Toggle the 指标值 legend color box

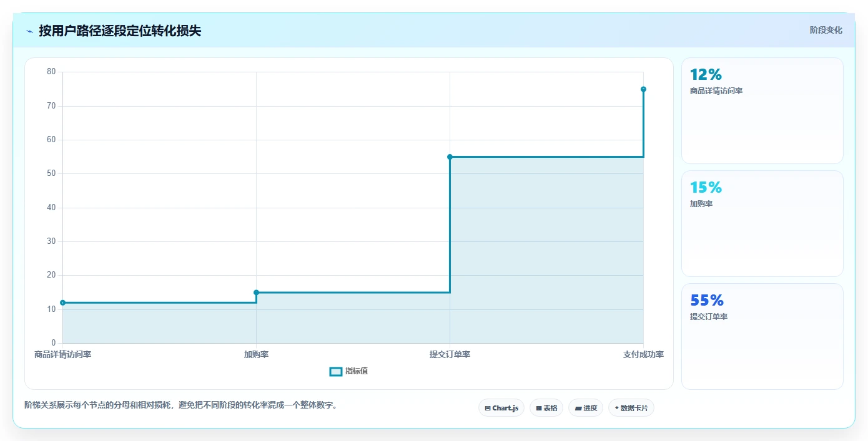click(x=336, y=372)
